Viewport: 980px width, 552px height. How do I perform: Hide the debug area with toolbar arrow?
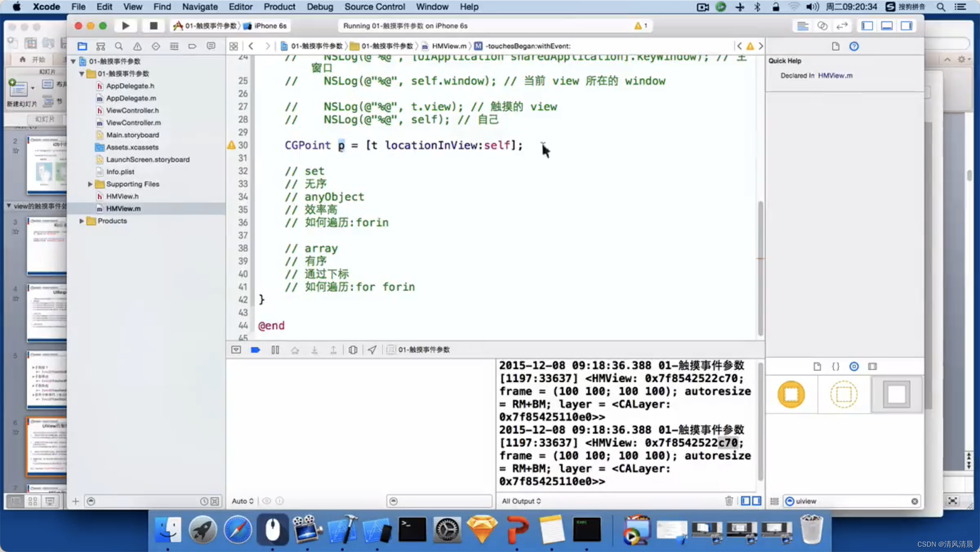click(236, 350)
